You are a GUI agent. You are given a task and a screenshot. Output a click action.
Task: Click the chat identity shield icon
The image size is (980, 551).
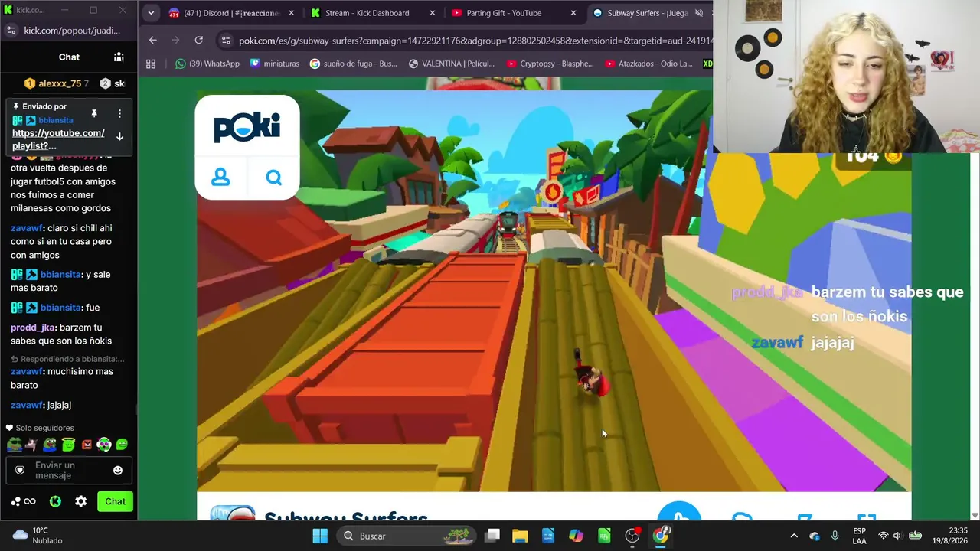coord(20,470)
